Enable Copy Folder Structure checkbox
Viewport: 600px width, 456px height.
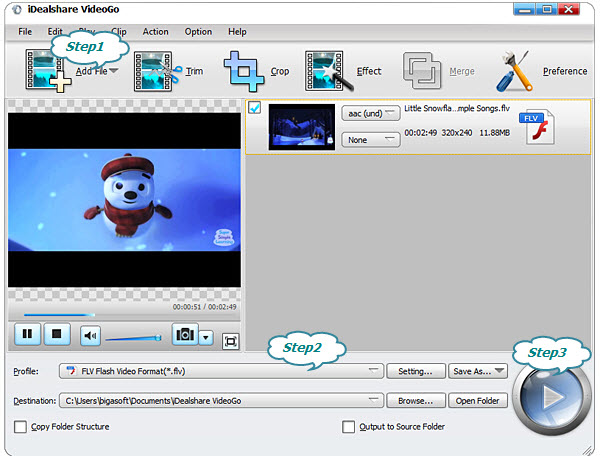[x=20, y=427]
